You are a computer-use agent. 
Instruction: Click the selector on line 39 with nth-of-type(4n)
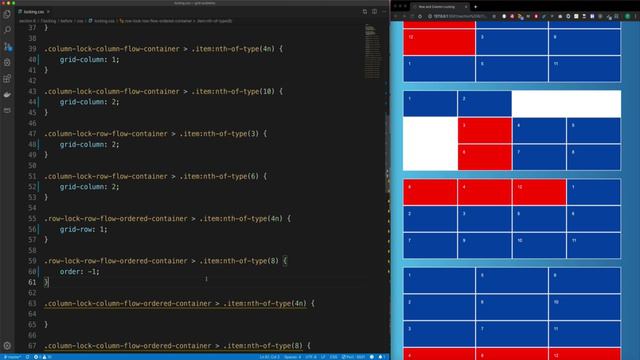click(163, 49)
